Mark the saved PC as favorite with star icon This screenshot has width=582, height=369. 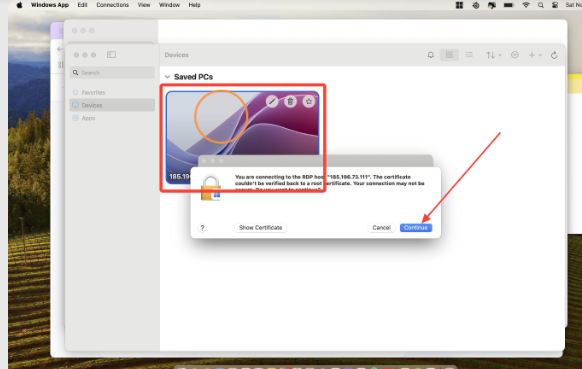point(308,101)
